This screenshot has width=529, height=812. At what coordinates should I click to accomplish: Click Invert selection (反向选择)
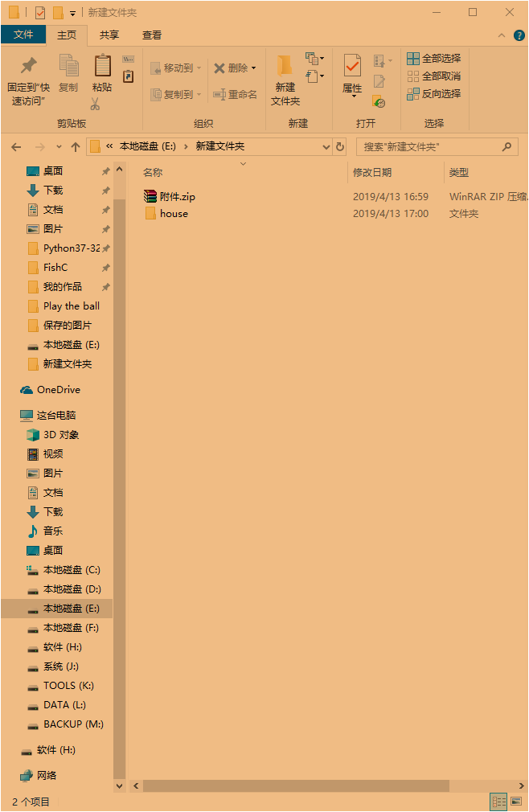434,94
